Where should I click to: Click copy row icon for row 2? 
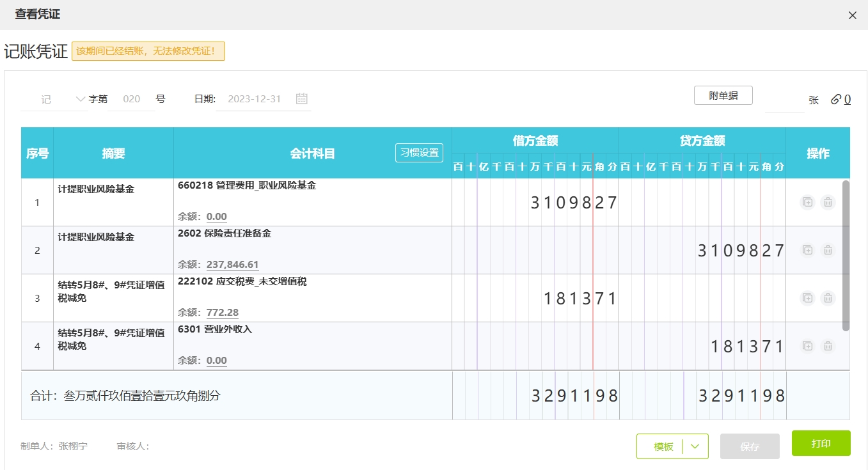coord(807,250)
